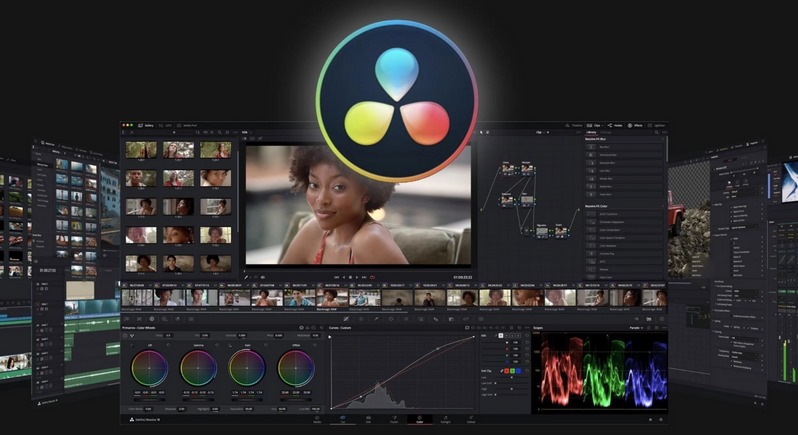
Task: Toggle the Clips strip button in toolbar
Action: 595,126
